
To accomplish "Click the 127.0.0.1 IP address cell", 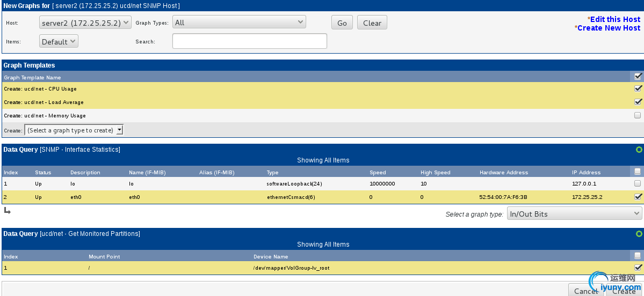I will 584,184.
